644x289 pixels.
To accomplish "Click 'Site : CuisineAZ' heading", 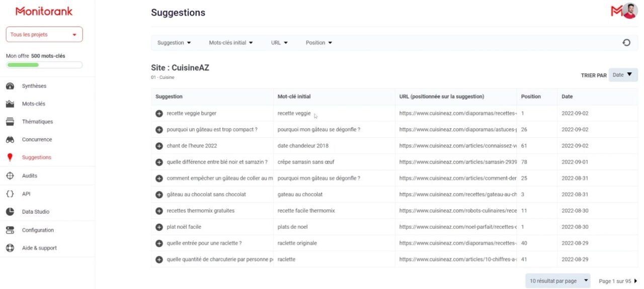I will [180, 67].
